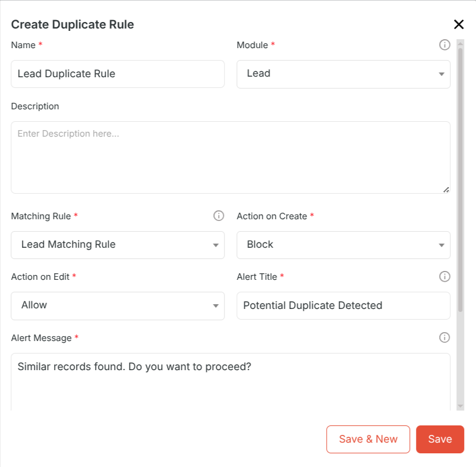Screen dimensions: 476x467
Task: Click the Alert Title info icon
Action: (x=445, y=276)
